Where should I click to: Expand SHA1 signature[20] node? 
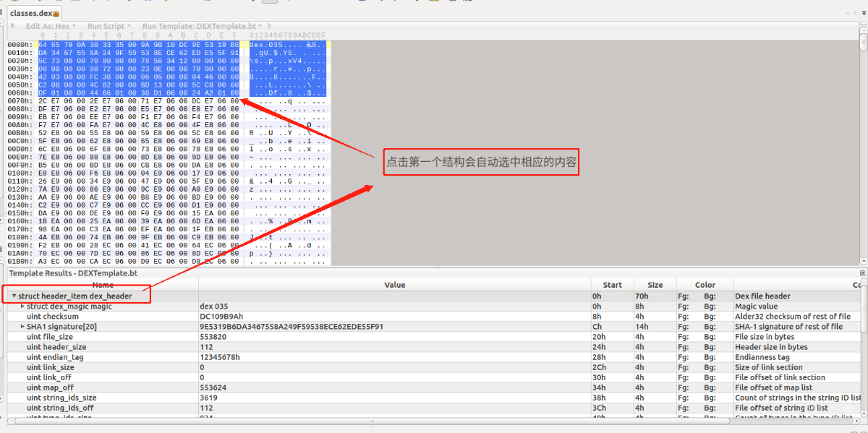(22, 327)
